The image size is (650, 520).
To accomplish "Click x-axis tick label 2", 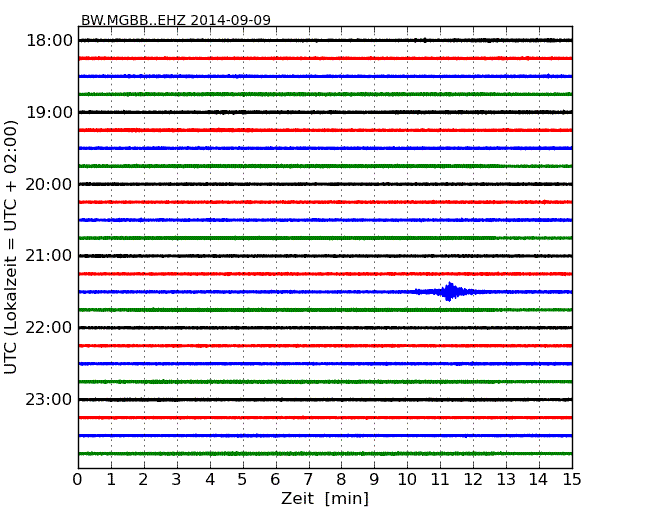I will tap(143, 479).
